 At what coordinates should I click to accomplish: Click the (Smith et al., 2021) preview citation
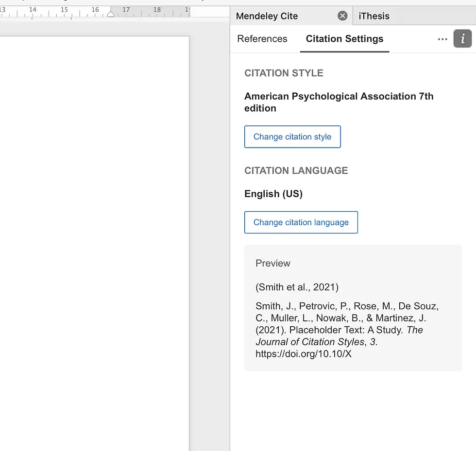click(297, 287)
